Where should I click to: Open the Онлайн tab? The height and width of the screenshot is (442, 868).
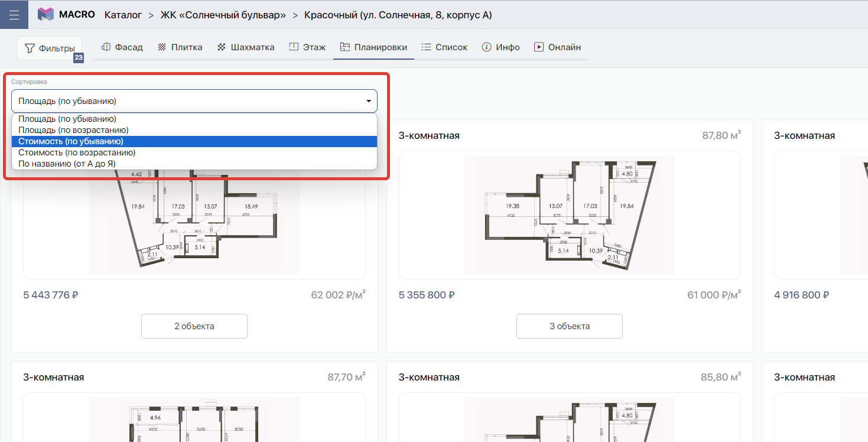point(557,47)
